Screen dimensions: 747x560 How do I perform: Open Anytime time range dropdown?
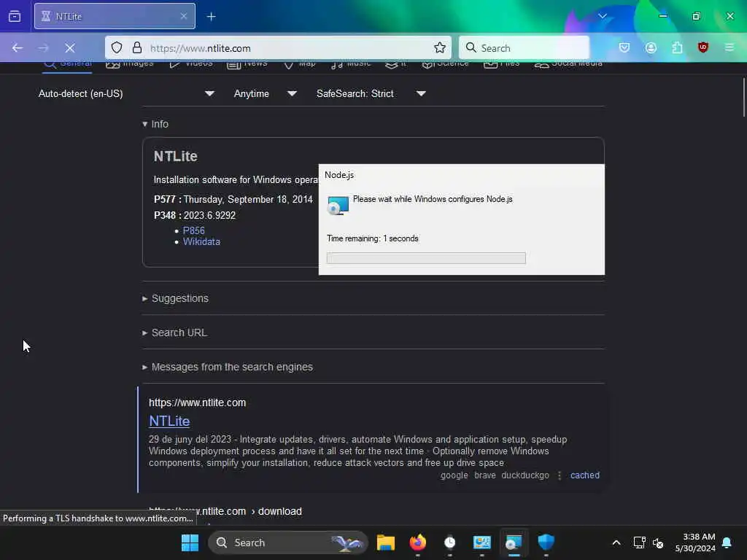(x=266, y=94)
